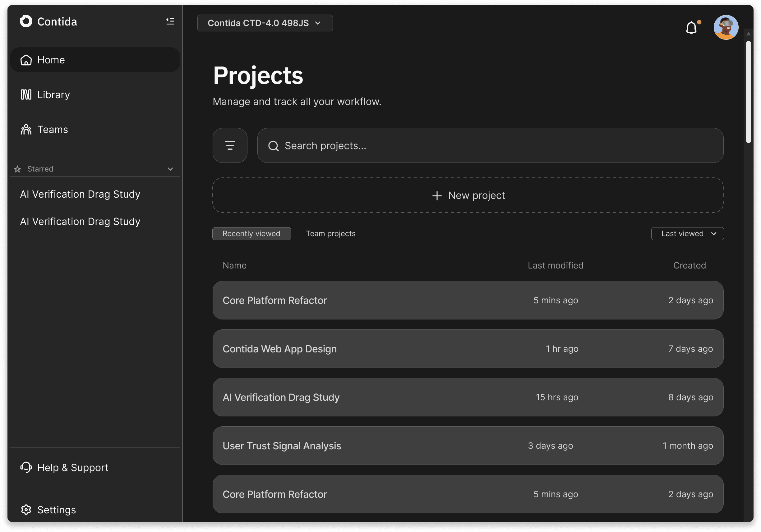Click the Contida logo icon
The width and height of the screenshot is (761, 532).
point(26,21)
